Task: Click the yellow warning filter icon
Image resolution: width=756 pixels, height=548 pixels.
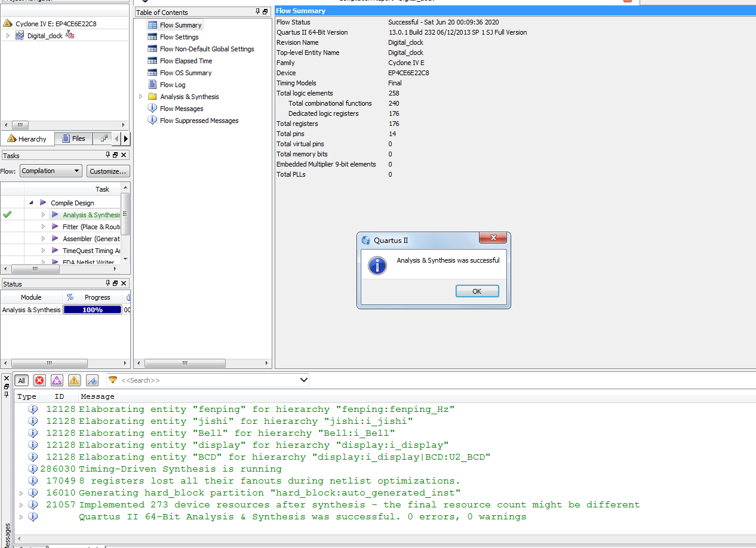Action: coord(74,380)
